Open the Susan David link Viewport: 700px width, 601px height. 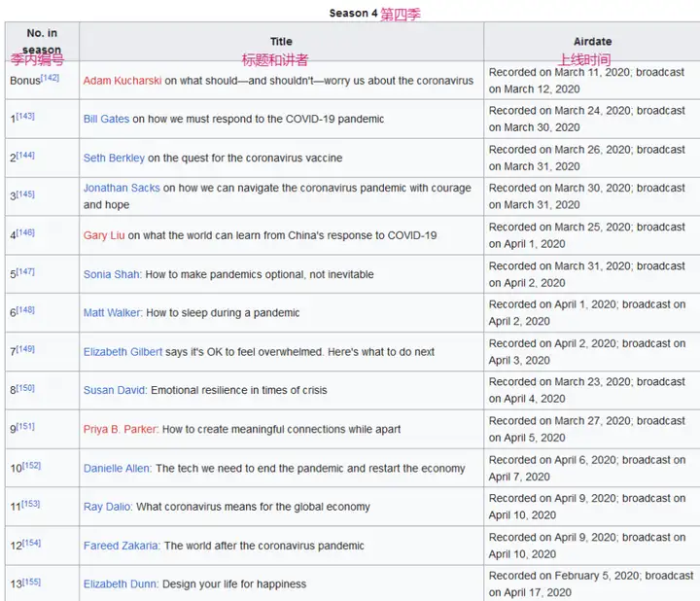tap(115, 390)
